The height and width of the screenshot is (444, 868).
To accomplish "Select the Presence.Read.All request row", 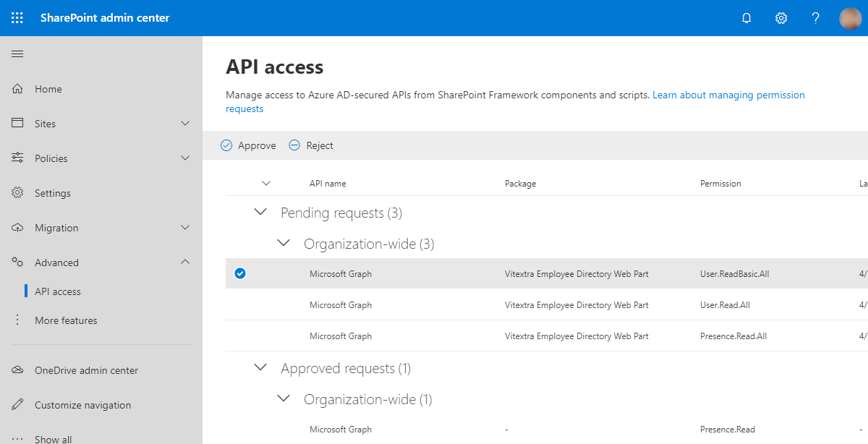I will [547, 336].
